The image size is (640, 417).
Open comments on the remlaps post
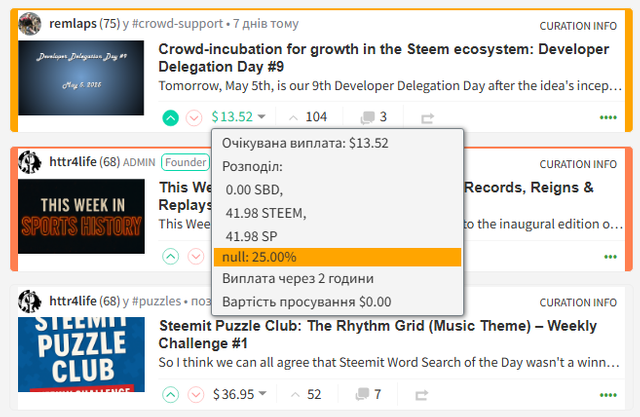373,117
